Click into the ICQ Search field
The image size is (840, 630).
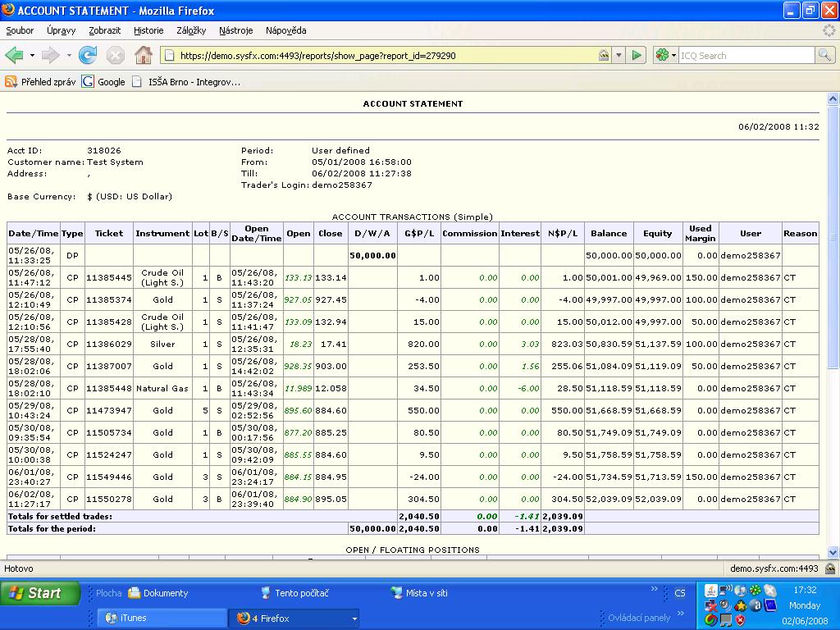[745, 55]
